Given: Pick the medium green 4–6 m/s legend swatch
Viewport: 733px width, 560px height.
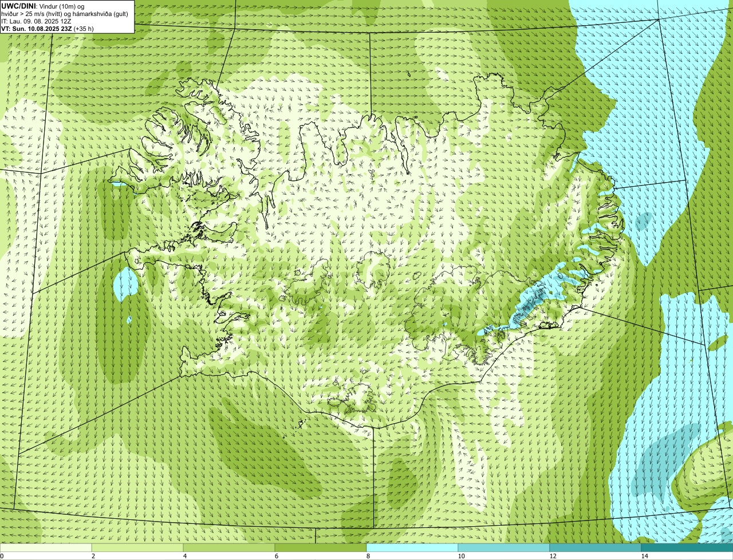Looking at the screenshot, I should point(229,547).
